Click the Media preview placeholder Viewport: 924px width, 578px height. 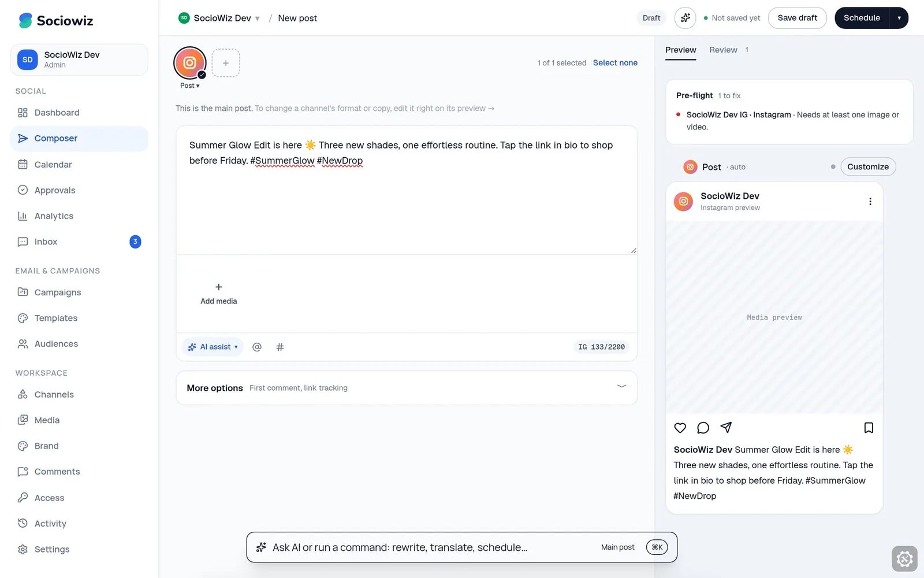(x=774, y=317)
